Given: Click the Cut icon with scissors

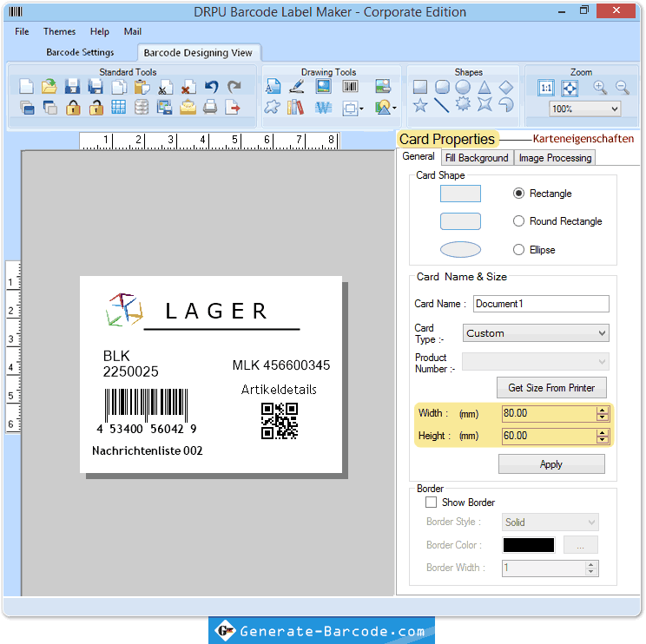Looking at the screenshot, I should (165, 87).
